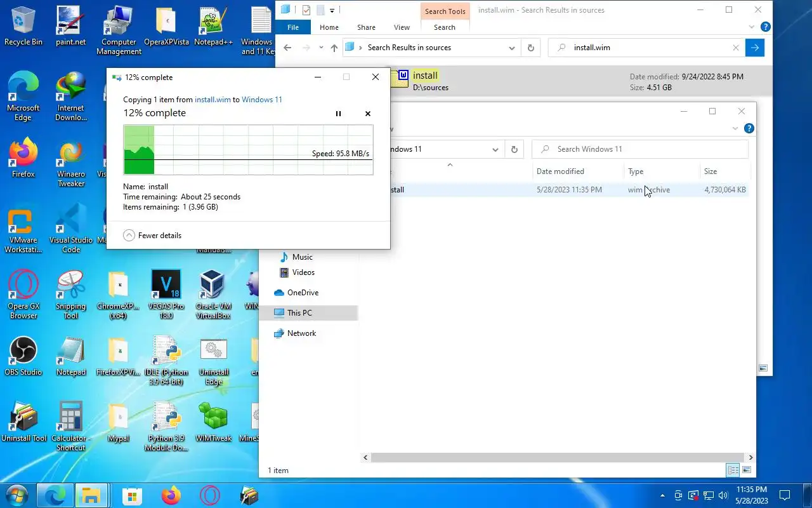The image size is (812, 508).
Task: Clear the install.wim search text
Action: tap(736, 48)
